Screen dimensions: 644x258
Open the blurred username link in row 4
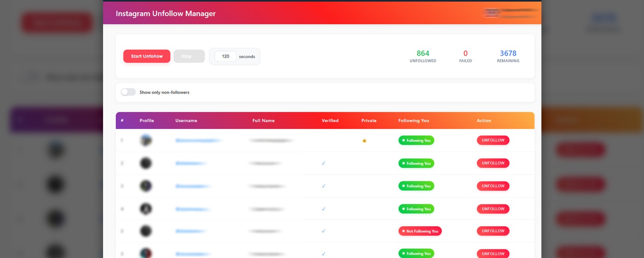tap(193, 209)
